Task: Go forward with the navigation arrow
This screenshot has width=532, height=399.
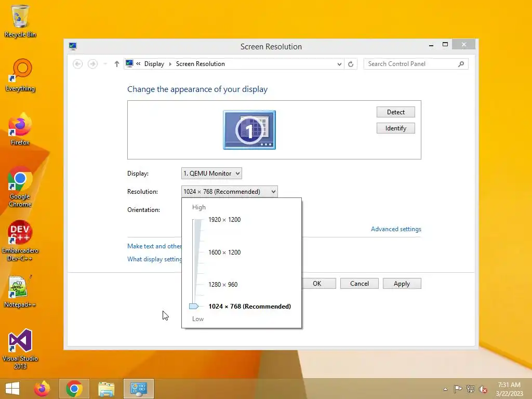Action: (92, 64)
